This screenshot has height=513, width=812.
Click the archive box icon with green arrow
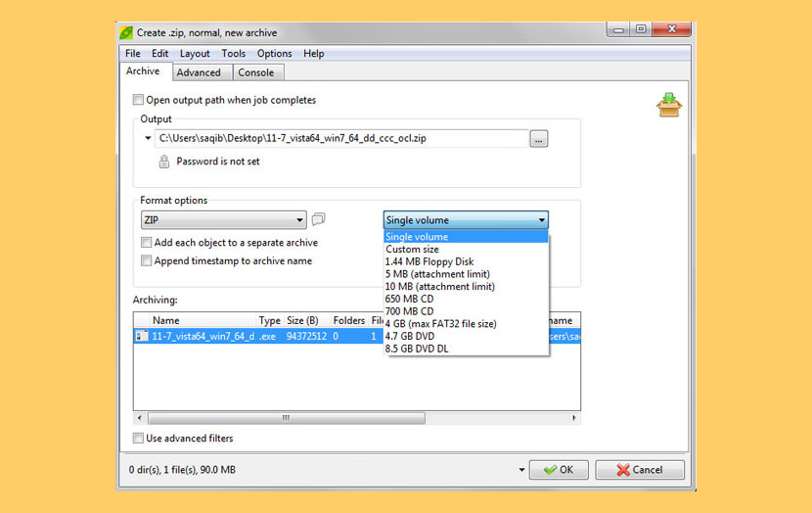pyautogui.click(x=668, y=105)
